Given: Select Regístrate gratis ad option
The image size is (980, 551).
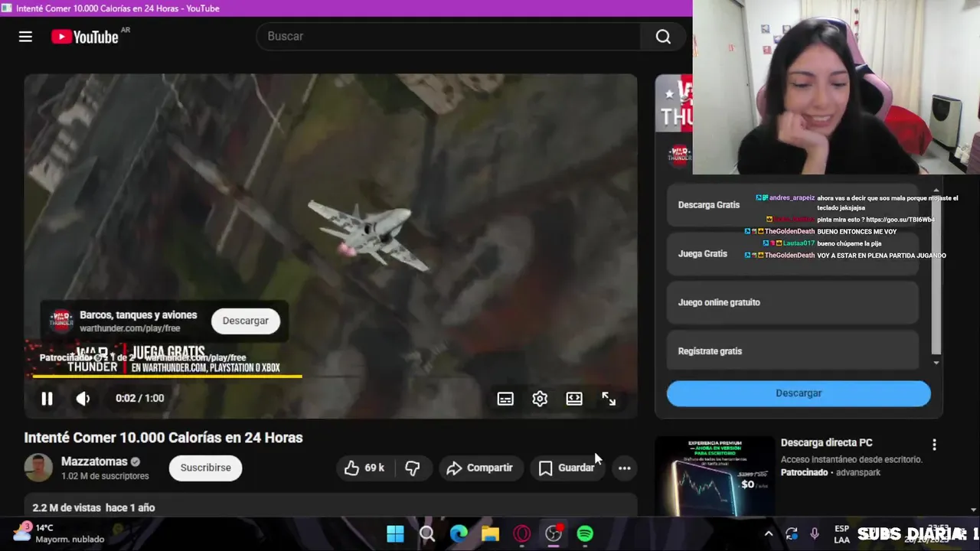Looking at the screenshot, I should 792,351.
